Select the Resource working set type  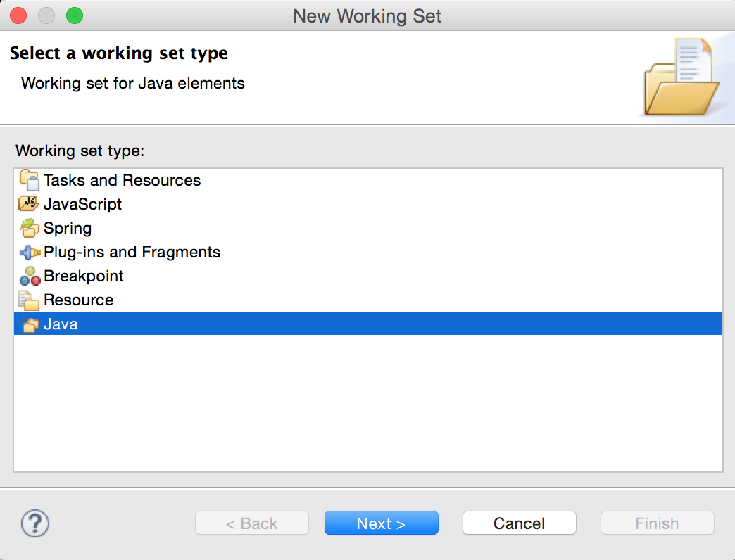tap(77, 300)
